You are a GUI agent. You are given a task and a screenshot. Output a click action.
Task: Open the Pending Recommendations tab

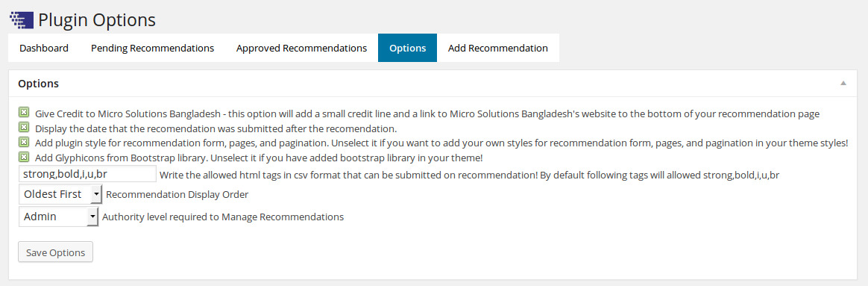152,48
